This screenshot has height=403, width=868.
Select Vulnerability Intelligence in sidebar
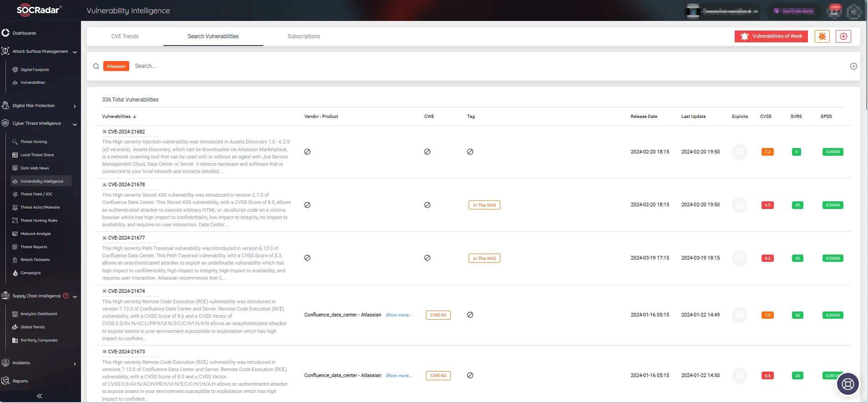pyautogui.click(x=41, y=181)
